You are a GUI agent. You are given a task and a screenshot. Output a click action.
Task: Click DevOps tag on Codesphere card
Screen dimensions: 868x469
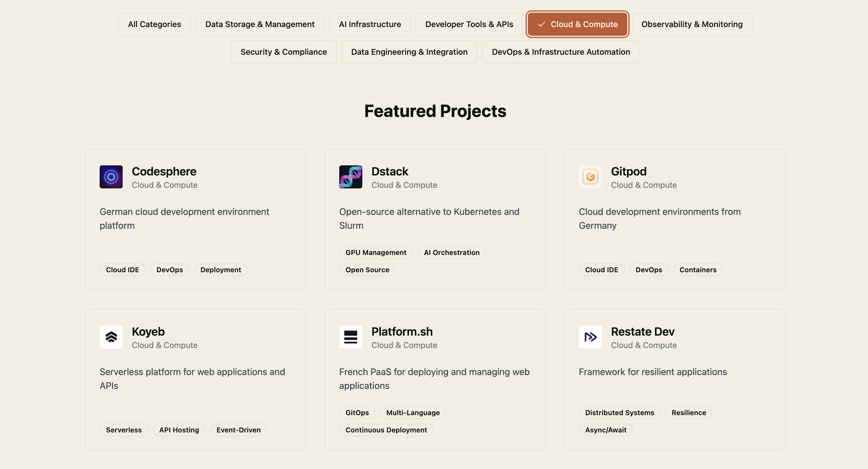(170, 270)
